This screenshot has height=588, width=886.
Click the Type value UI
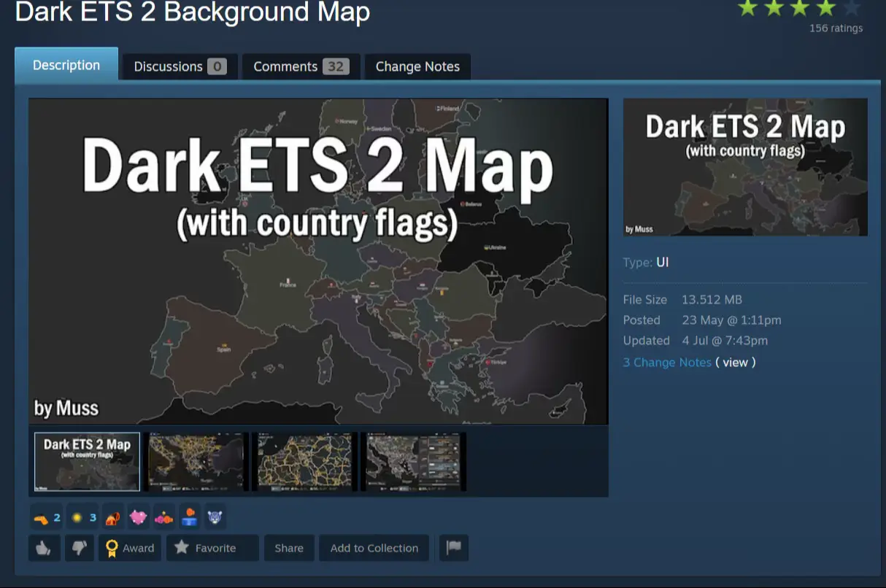[662, 262]
